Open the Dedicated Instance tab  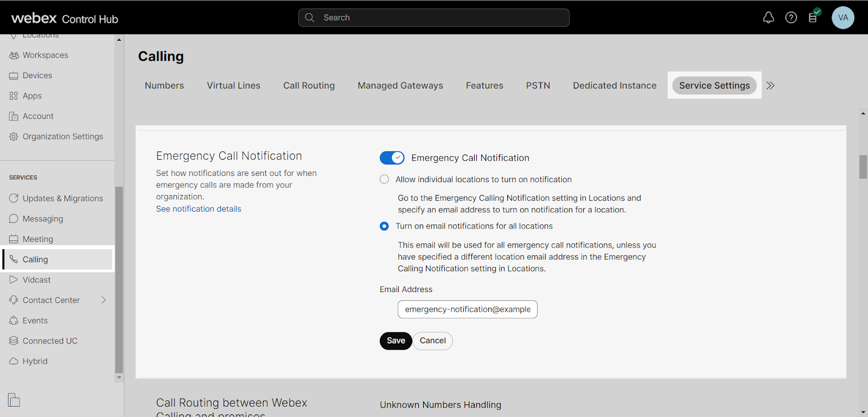[615, 86]
